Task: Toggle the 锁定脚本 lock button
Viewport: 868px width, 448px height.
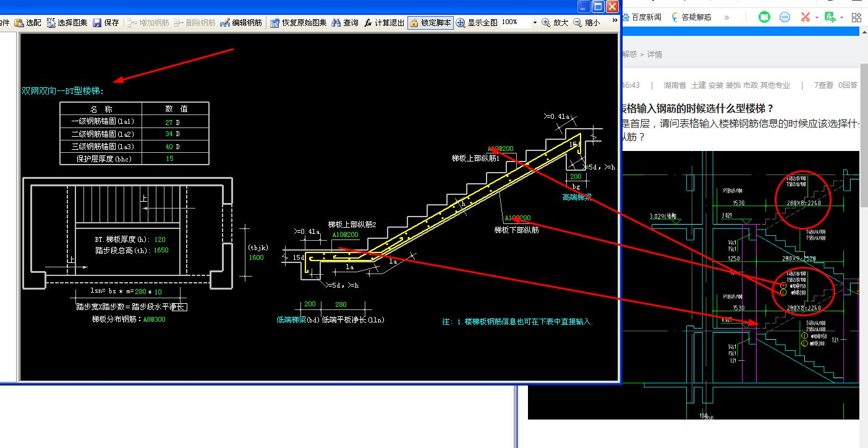Action: tap(431, 22)
